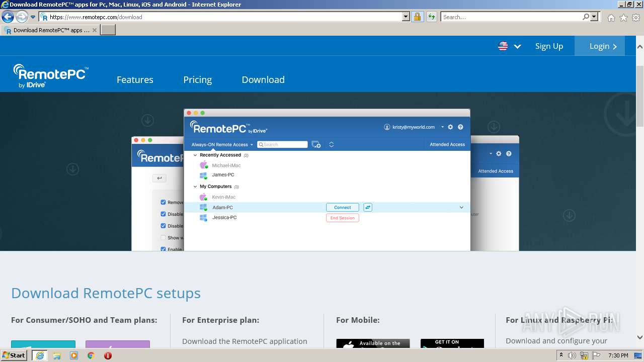Image resolution: width=644 pixels, height=362 pixels.
Task: Select the Attended Access tab
Action: click(447, 145)
